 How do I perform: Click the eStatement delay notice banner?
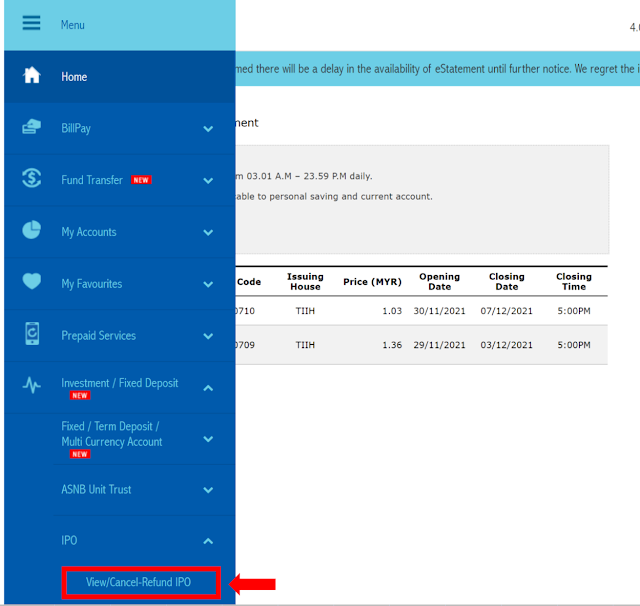(x=438, y=69)
